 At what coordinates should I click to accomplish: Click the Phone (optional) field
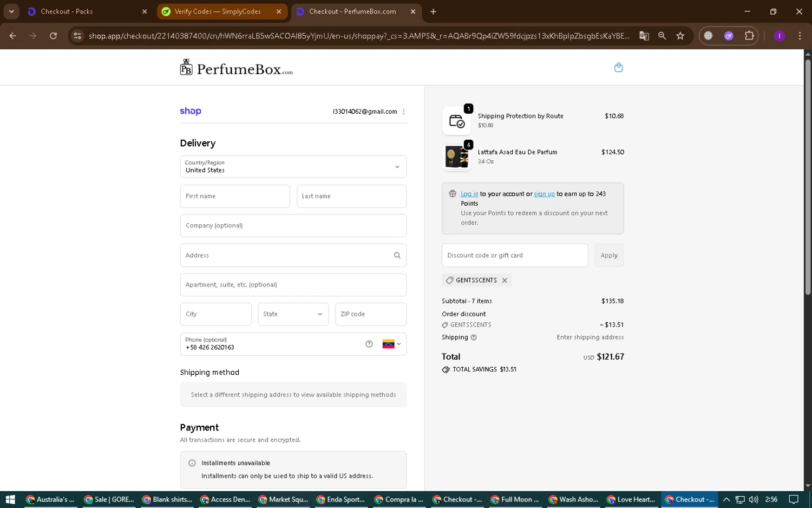click(x=293, y=344)
